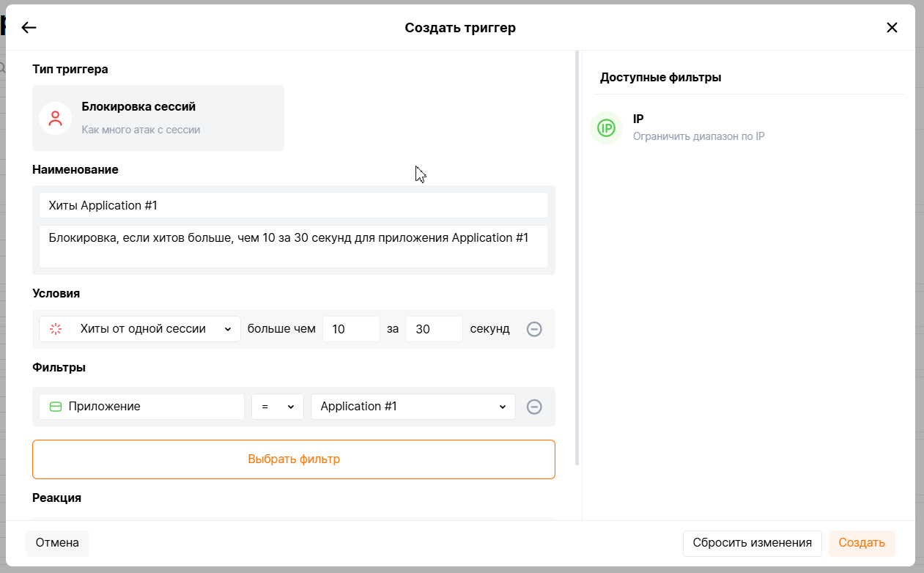This screenshot has width=924, height=573.
Task: Click the Сбросить изменения button
Action: (753, 543)
